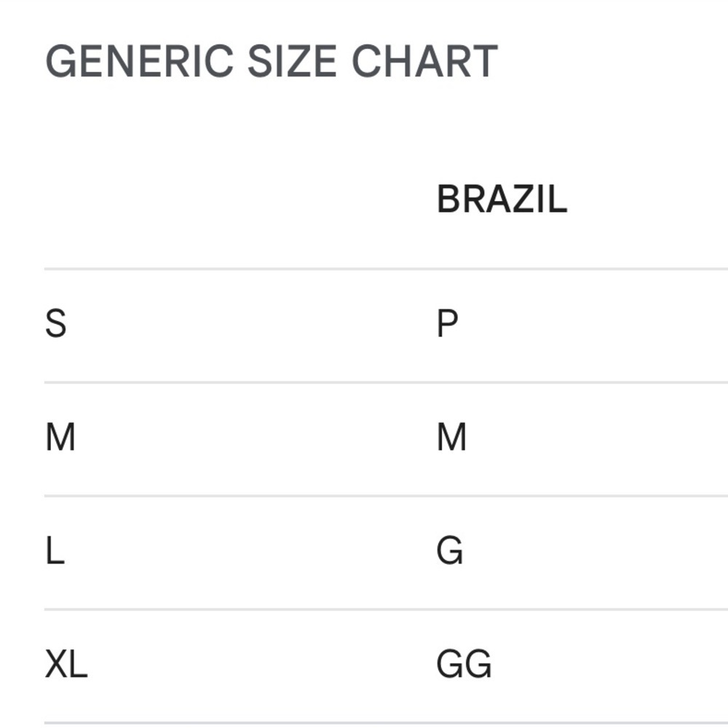Click the divider line below the XL row
The image size is (728, 728).
click(x=386, y=723)
